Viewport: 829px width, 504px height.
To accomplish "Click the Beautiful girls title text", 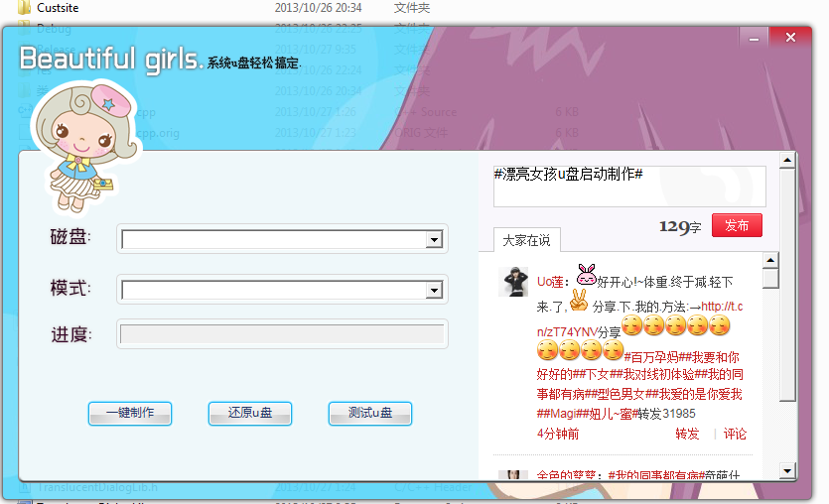I will tap(110, 59).
